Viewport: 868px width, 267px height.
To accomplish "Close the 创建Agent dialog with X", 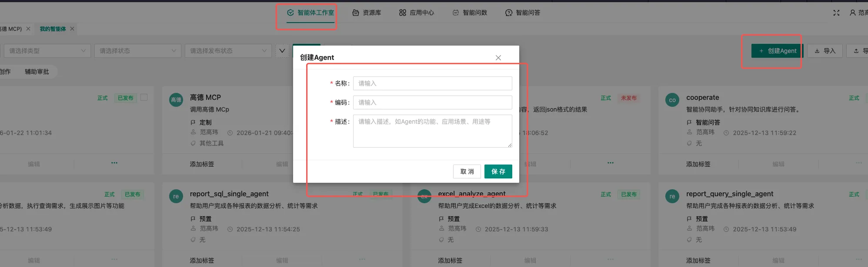I will (x=498, y=58).
